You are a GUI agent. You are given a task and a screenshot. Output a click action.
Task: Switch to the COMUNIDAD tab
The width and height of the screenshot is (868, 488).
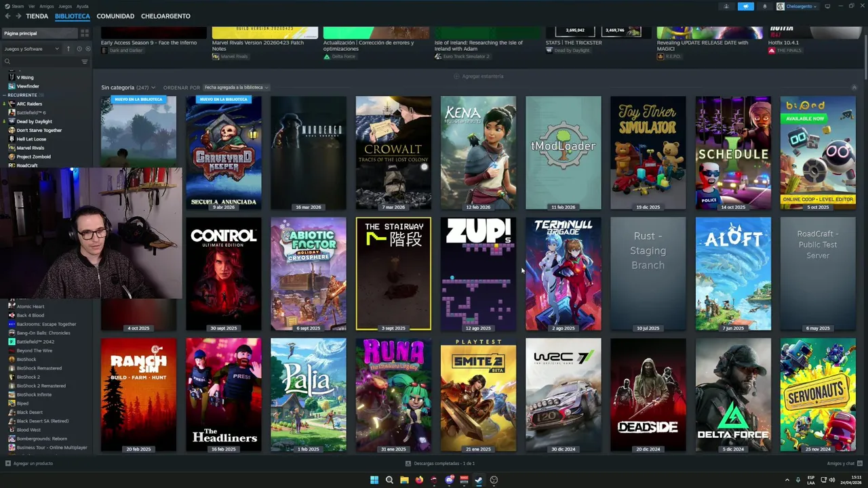coord(115,16)
